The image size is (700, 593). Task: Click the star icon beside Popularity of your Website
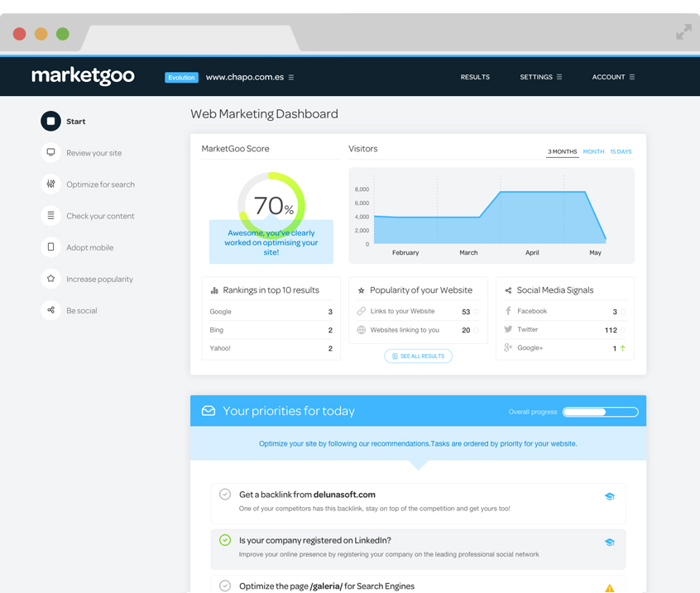point(361,290)
